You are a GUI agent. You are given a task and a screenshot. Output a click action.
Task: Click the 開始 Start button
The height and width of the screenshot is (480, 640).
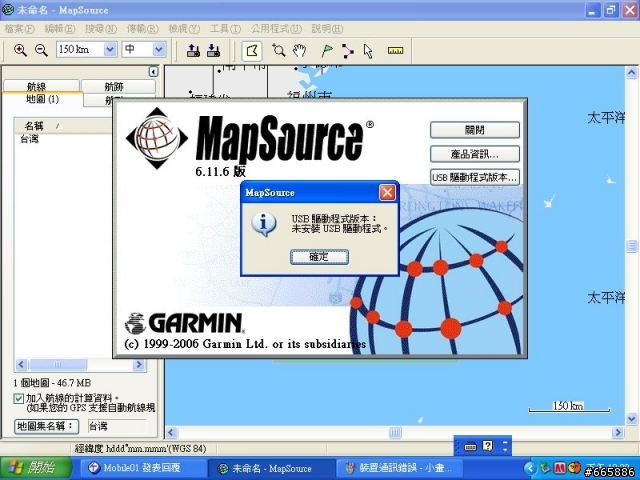click(36, 468)
